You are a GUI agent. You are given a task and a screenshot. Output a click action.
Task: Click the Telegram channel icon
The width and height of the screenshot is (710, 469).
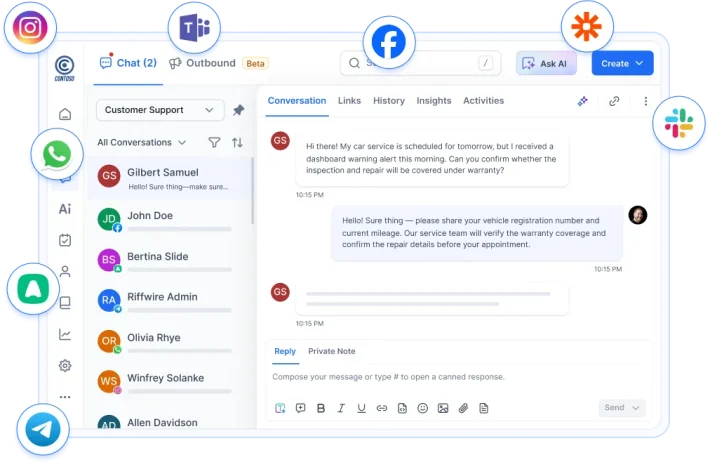click(x=43, y=429)
